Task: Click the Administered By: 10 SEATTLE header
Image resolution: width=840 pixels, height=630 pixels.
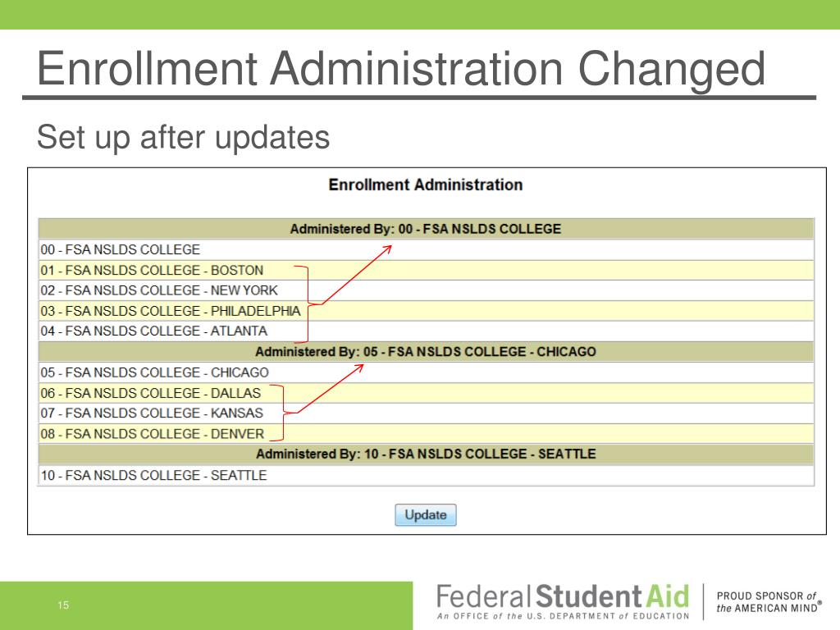Action: tap(427, 454)
